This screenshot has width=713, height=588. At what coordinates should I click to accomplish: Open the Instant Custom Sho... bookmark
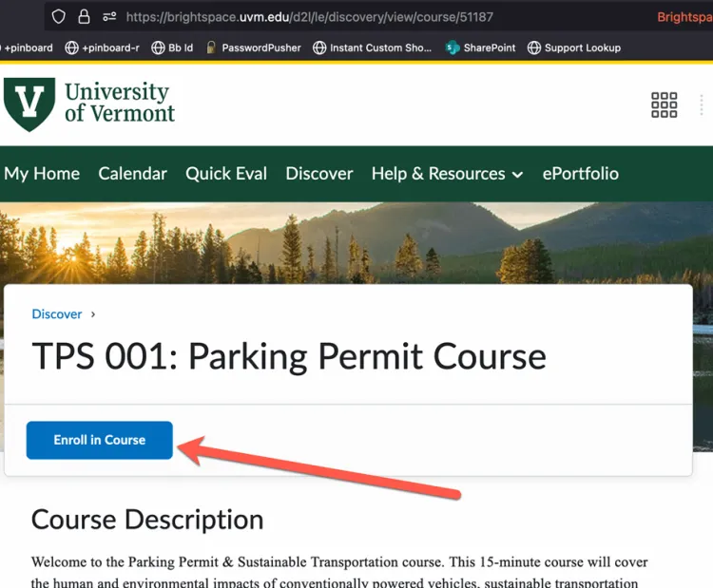(x=372, y=47)
